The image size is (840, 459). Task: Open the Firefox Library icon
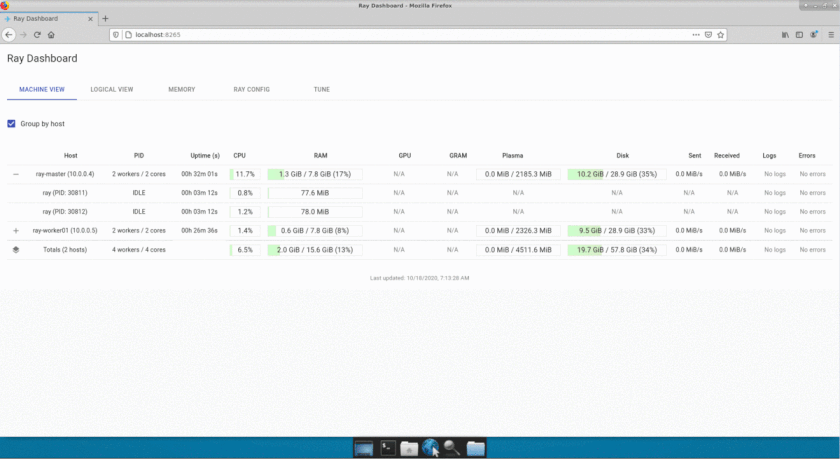point(785,35)
